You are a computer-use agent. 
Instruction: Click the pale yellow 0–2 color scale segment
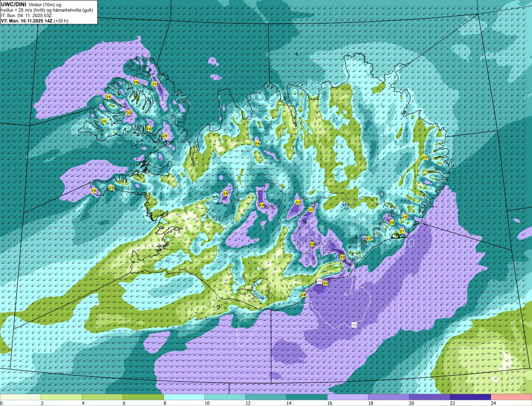click(21, 397)
